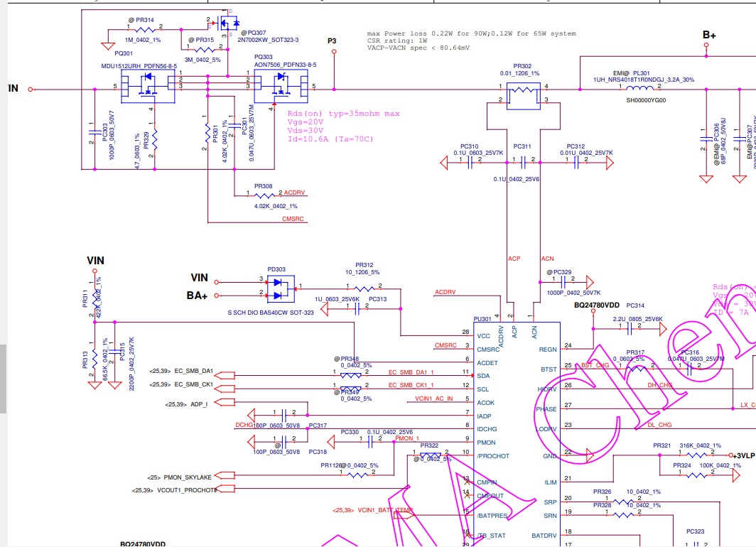This screenshot has width=756, height=547.
Task: Select the "1U_0603_25V6K" capacitor value
Action: pyautogui.click(x=337, y=299)
